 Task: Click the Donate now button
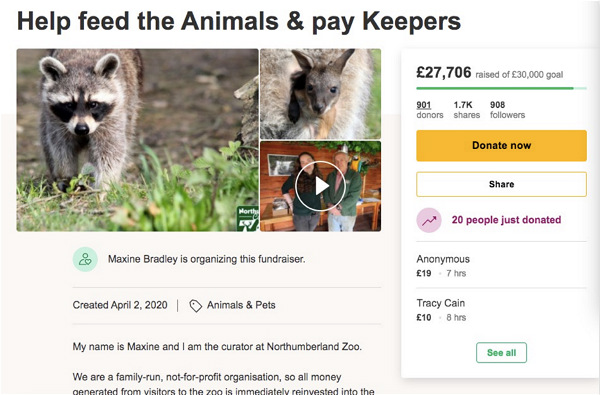[501, 145]
